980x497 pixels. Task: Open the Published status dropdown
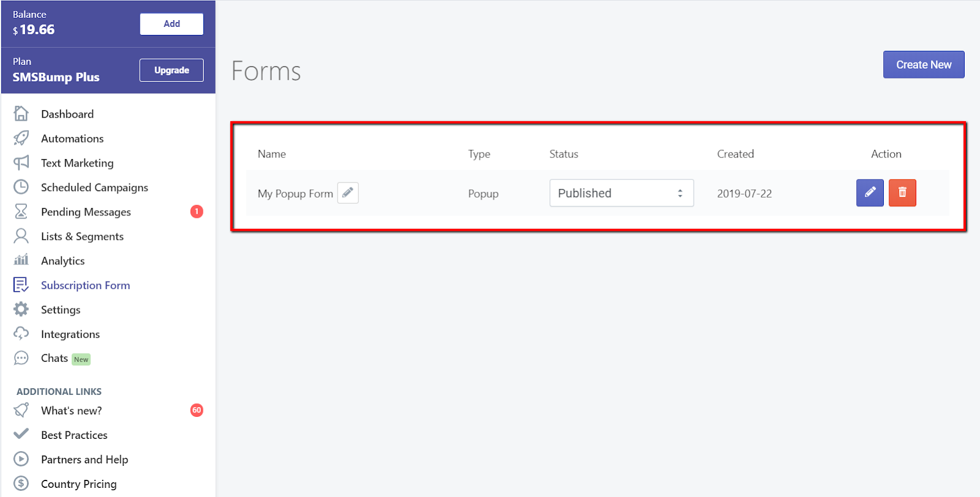click(622, 193)
